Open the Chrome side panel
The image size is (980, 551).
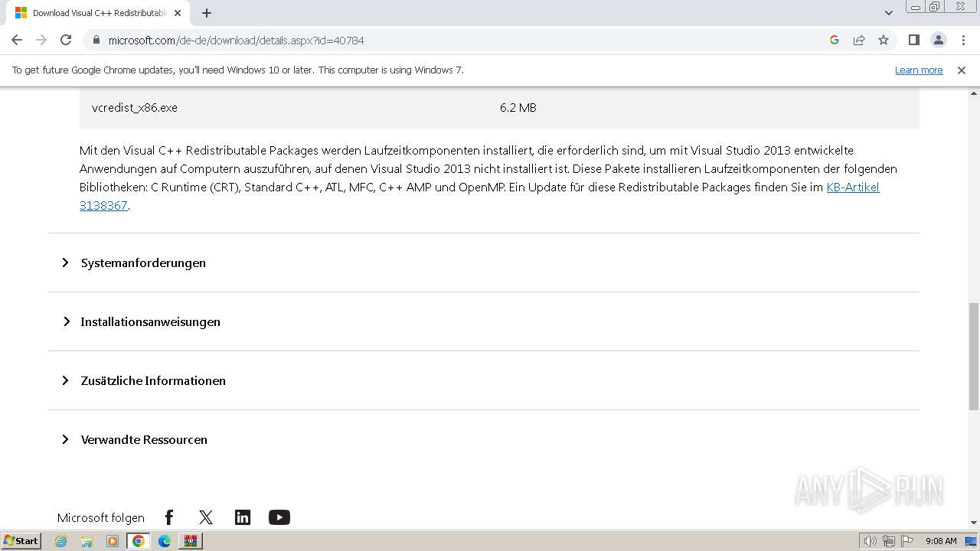913,40
